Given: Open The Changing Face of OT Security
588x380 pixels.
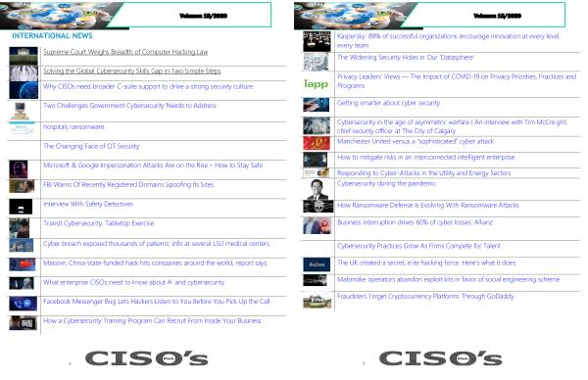Looking at the screenshot, I should click(91, 146).
